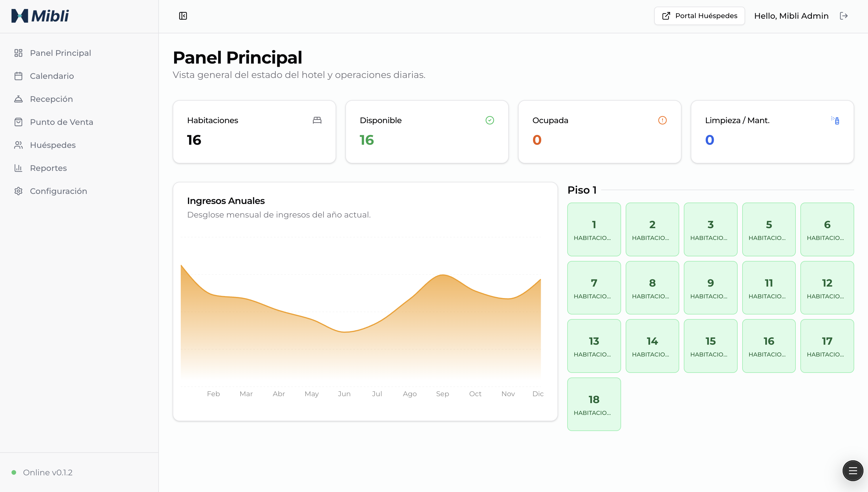Click the logout icon next to Mibli Admin

pos(844,16)
